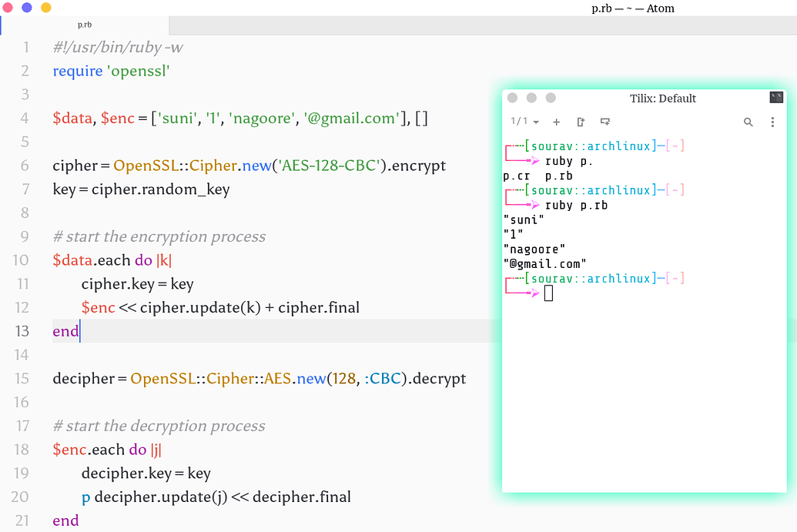Click leftmost gray Tilix window button
The height and width of the screenshot is (532, 797).
513,98
